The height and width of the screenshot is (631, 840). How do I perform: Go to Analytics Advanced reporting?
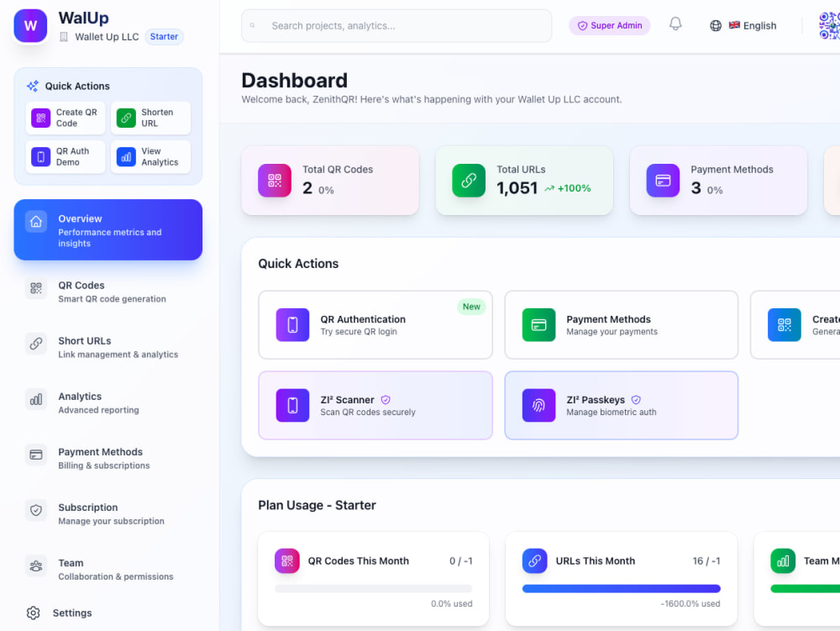click(x=108, y=402)
